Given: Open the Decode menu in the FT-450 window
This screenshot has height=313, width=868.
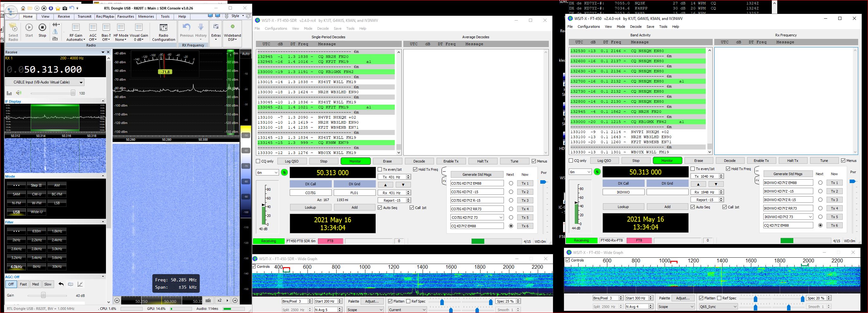Looking at the screenshot, I should [635, 27].
